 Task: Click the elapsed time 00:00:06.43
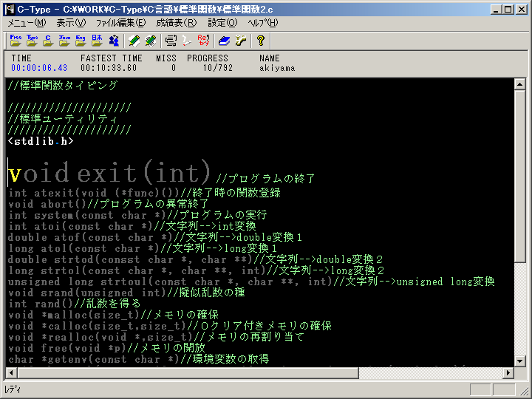(39, 68)
